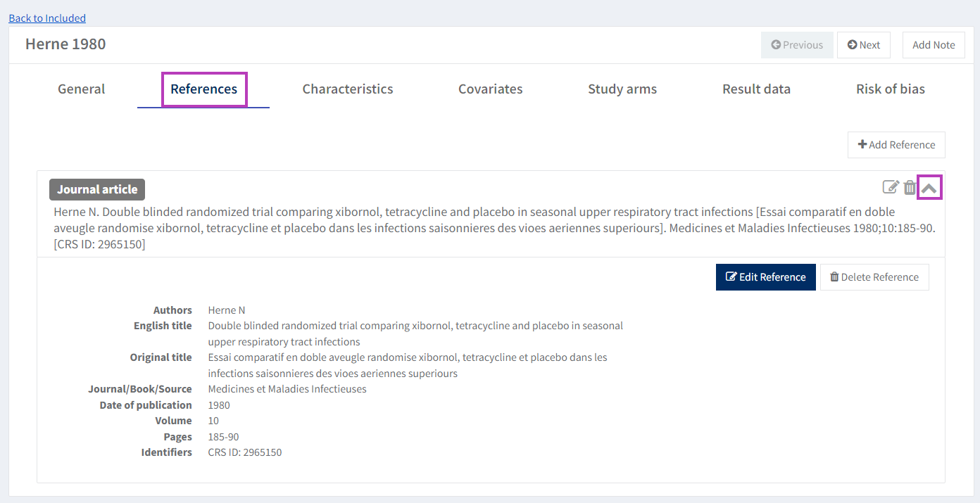
Task: Click the reference citation summary text
Action: (493, 228)
